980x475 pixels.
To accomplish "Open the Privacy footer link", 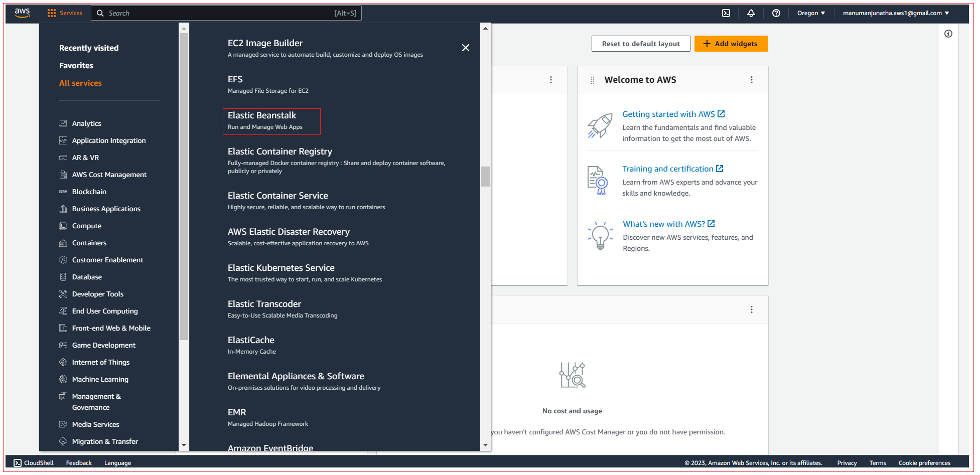I will (847, 463).
